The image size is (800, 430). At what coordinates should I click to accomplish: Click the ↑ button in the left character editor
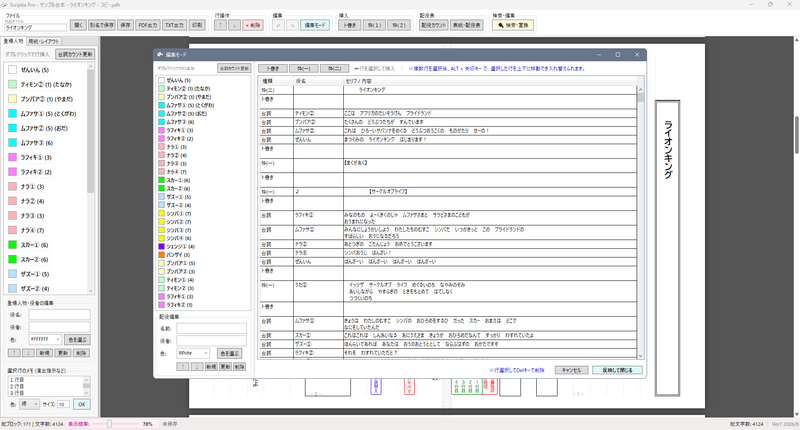tap(14, 353)
